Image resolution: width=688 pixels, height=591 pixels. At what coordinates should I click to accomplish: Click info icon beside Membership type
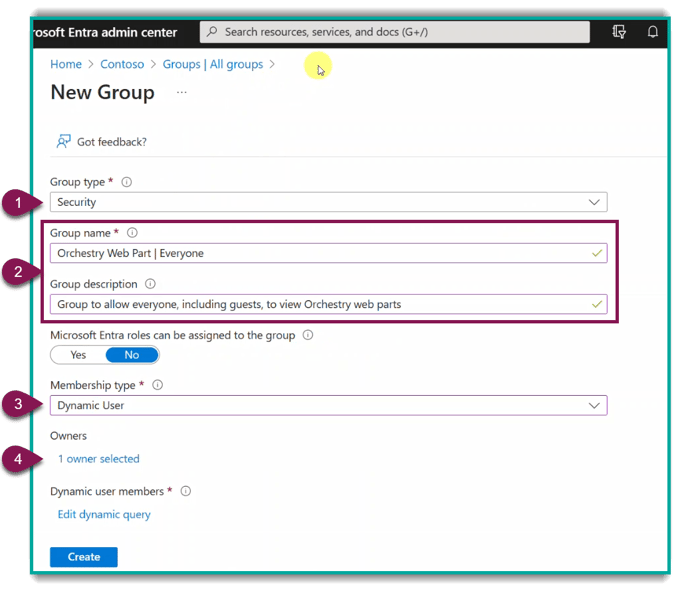(x=158, y=385)
